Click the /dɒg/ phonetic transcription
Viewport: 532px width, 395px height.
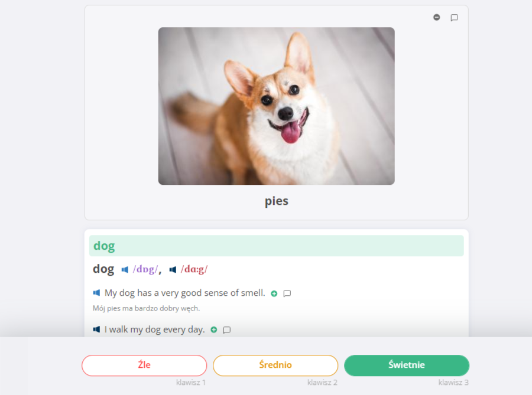145,269
